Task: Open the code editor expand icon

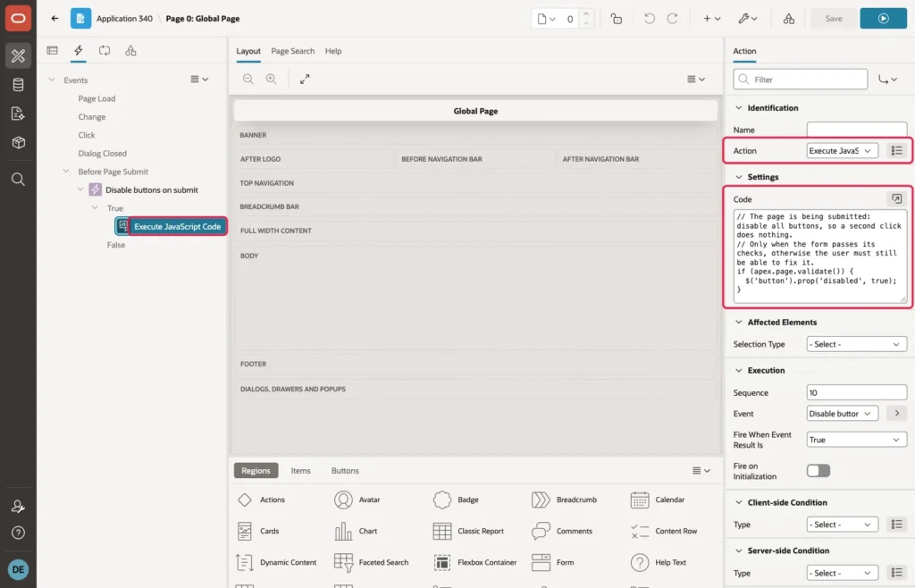Action: (896, 199)
